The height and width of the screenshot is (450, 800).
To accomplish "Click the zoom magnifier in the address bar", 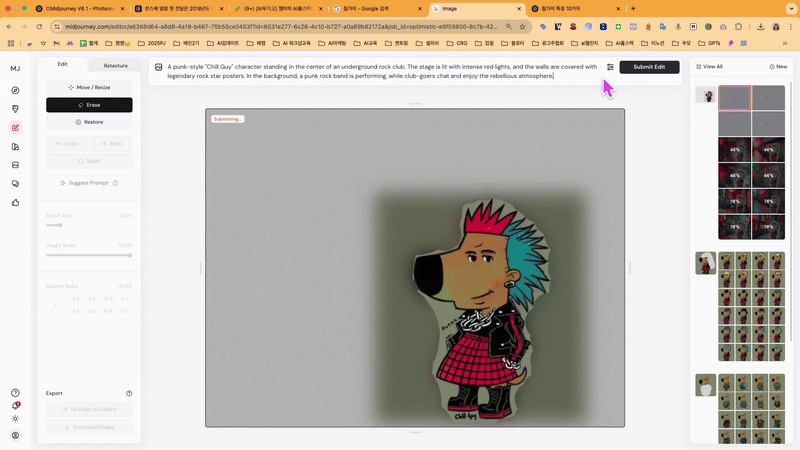I will tap(509, 27).
